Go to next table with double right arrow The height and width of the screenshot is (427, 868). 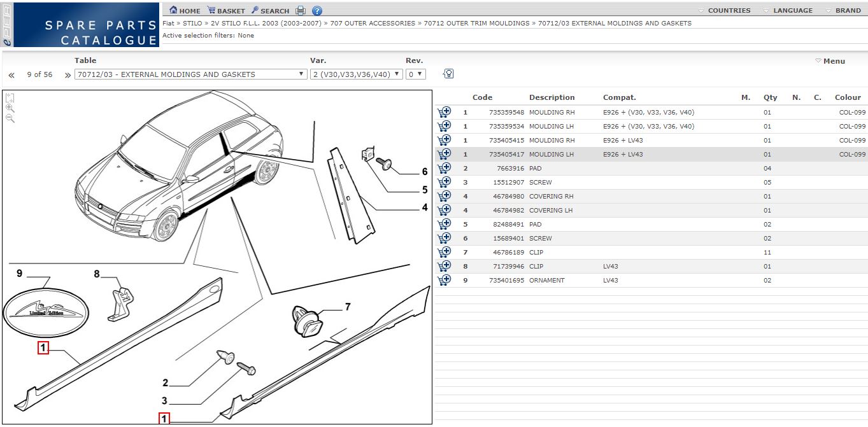pos(68,75)
